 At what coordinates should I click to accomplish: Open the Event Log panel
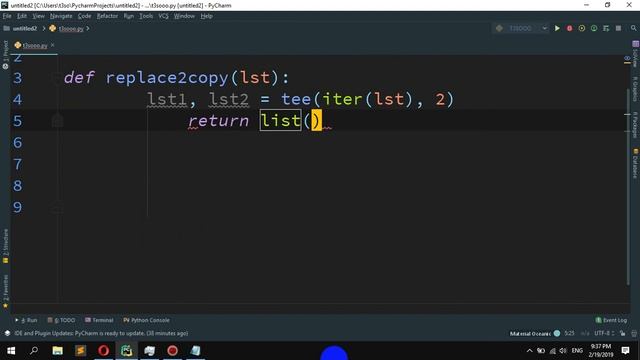pos(611,320)
